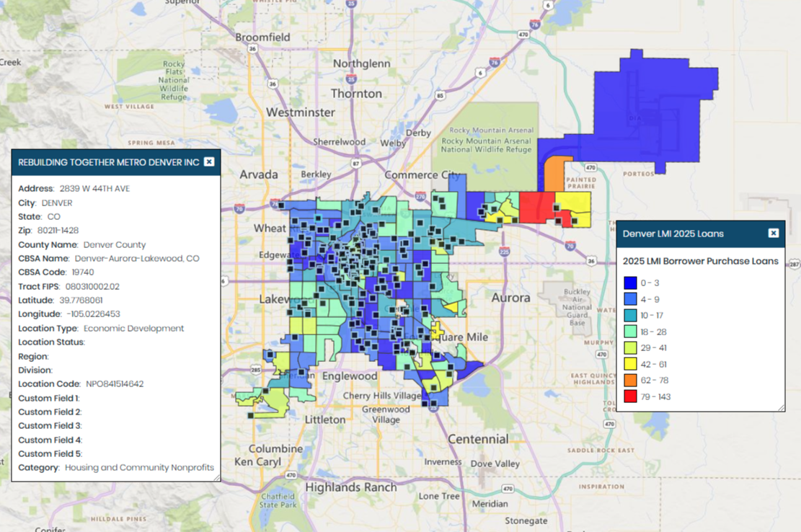Click the Location Code value NPO841514642
Image resolution: width=801 pixels, height=532 pixels.
tap(115, 384)
